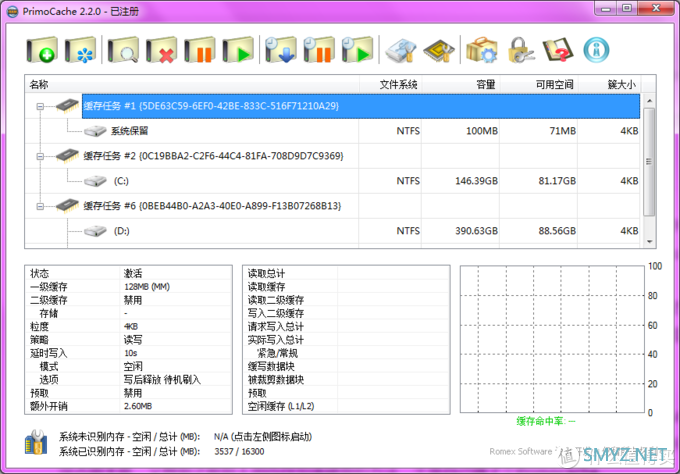Click the N/A (点击左侧图标启动) text
Screen dimensions: 680x474
point(263,436)
